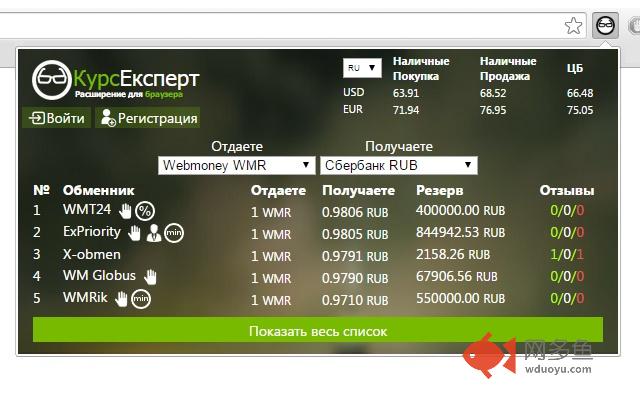The width and height of the screenshot is (640, 400).
Task: Click reserve 550000.00 RUB
Action: point(460,298)
